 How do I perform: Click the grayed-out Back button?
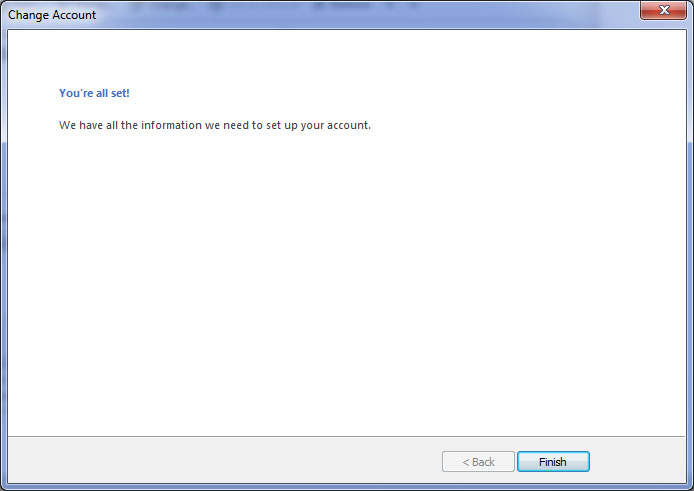click(x=478, y=462)
